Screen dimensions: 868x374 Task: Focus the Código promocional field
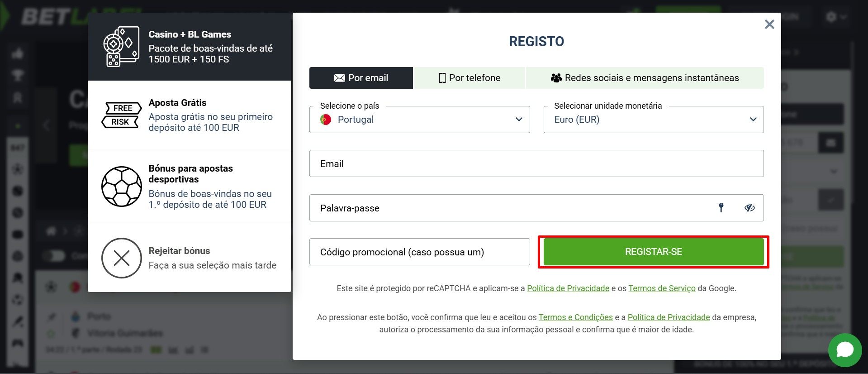(x=419, y=252)
